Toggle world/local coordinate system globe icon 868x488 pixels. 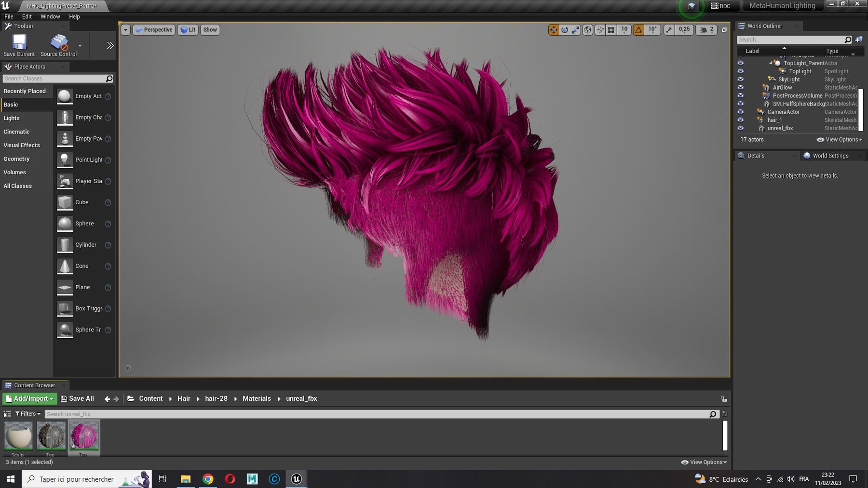click(x=588, y=30)
